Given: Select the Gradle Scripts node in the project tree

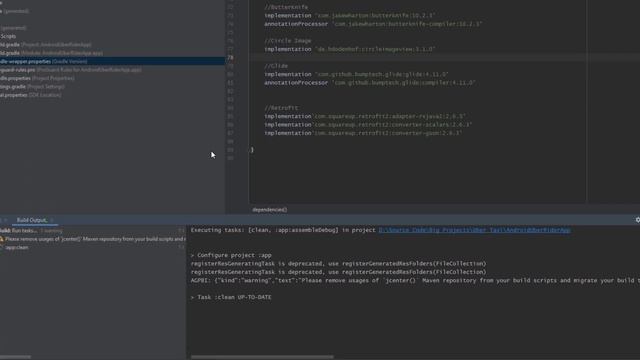Looking at the screenshot, I should [x=8, y=36].
